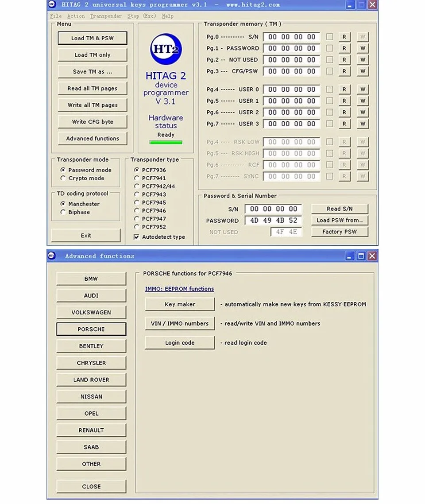Toggle the Autodetect type checkbox
The image size is (425, 504).
click(136, 237)
